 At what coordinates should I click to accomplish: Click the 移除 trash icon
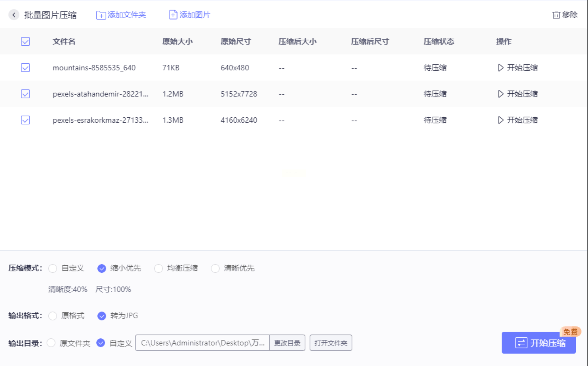point(556,15)
